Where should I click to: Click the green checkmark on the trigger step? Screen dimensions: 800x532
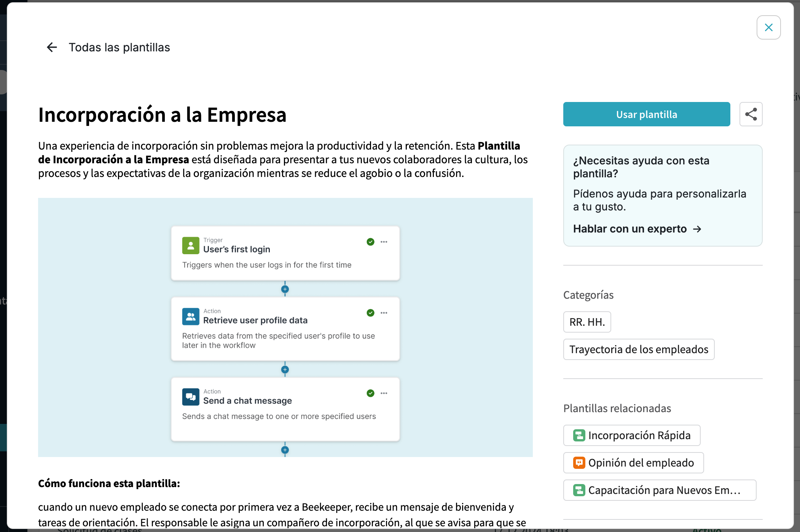[370, 242]
